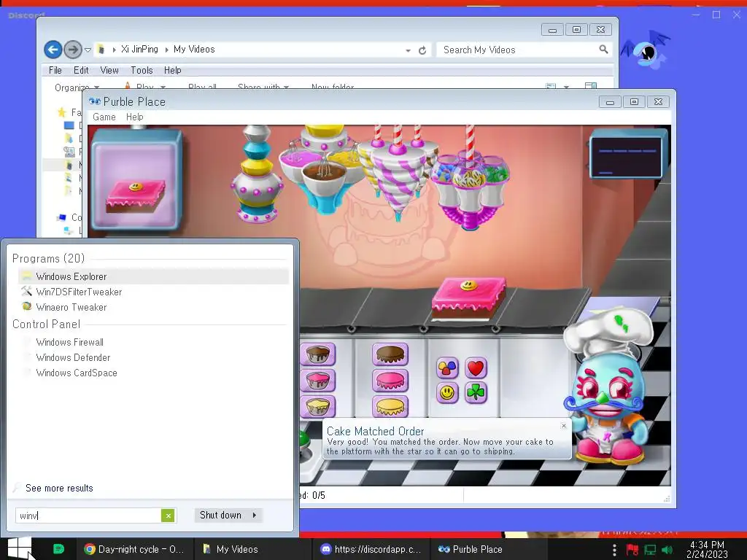This screenshot has width=747, height=560.
Task: Select the red heart decoration button
Action: pyautogui.click(x=476, y=367)
